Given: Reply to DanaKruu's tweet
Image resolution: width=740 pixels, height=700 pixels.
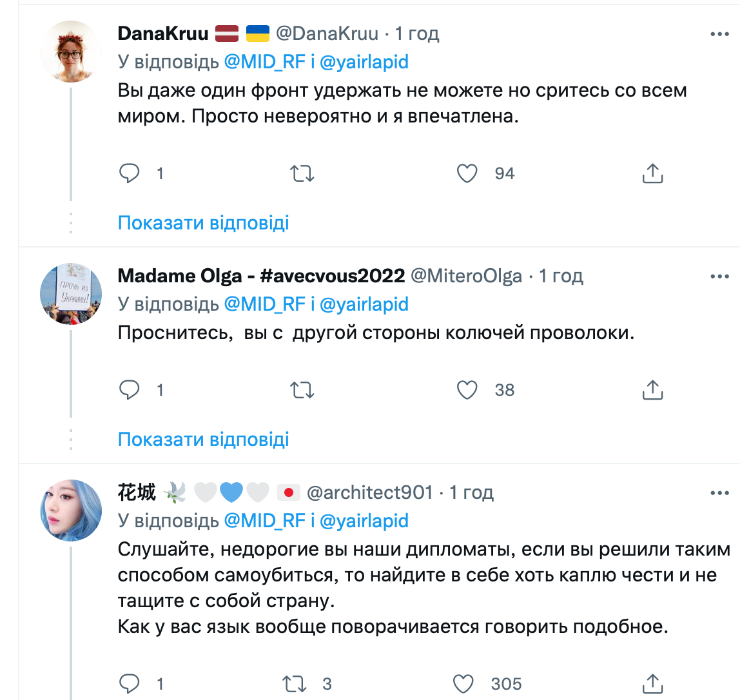Looking at the screenshot, I should point(130,173).
